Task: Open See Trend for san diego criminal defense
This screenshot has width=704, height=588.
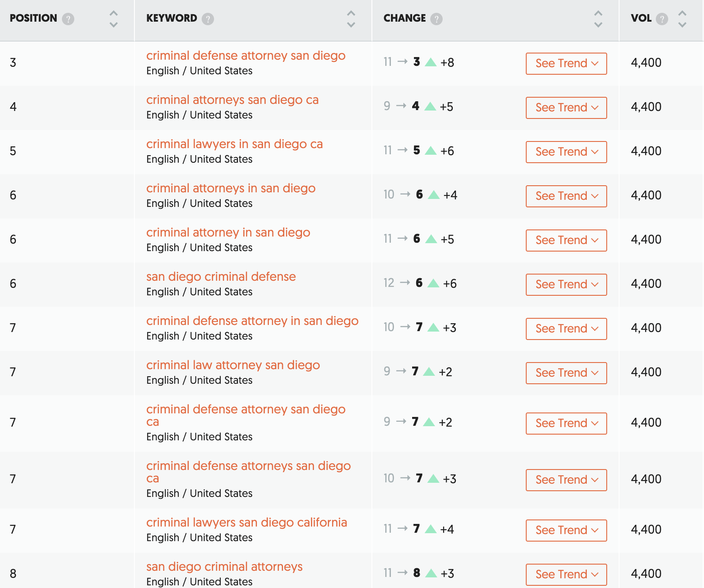Action: (x=566, y=285)
